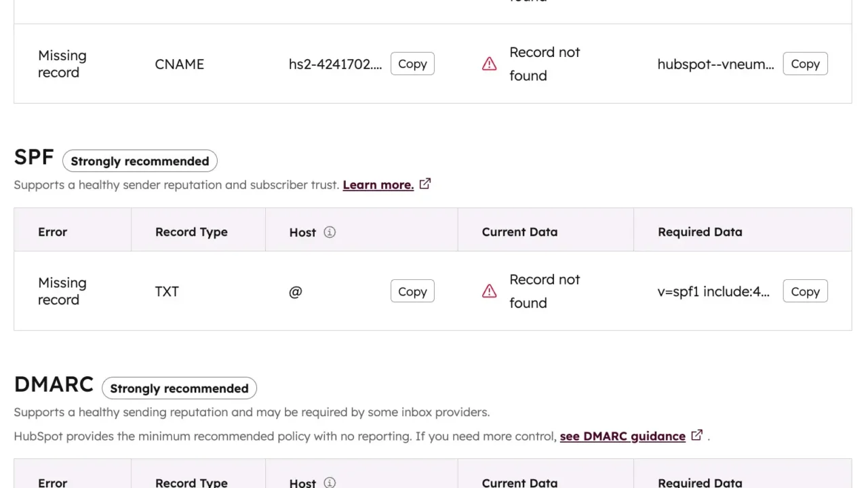Screen dimensions: 868x488
Task: Open the see DMARC guidance link
Action: [623, 436]
